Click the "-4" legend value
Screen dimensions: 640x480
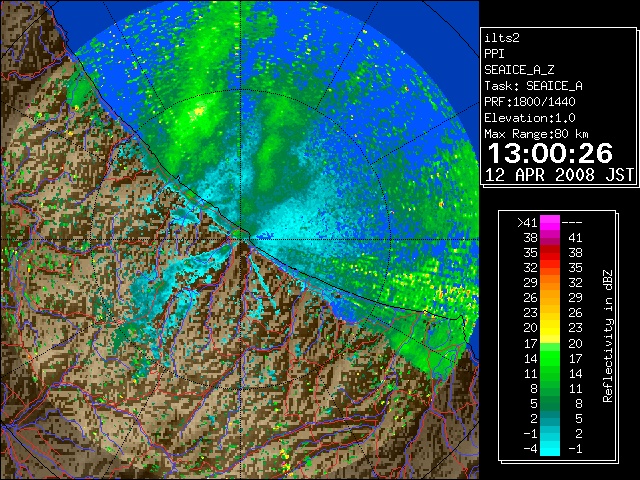point(531,448)
